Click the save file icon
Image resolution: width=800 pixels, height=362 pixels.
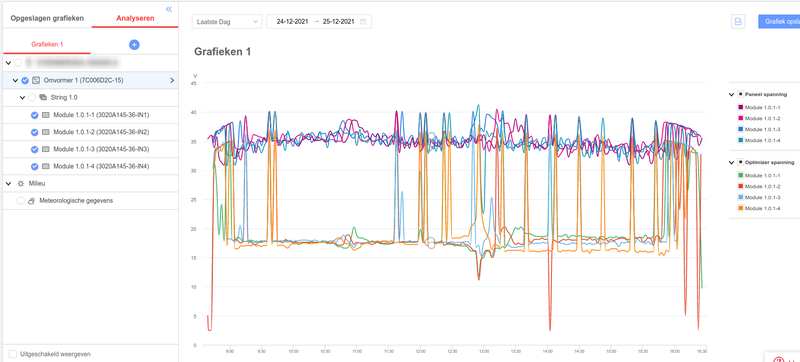coord(738,21)
